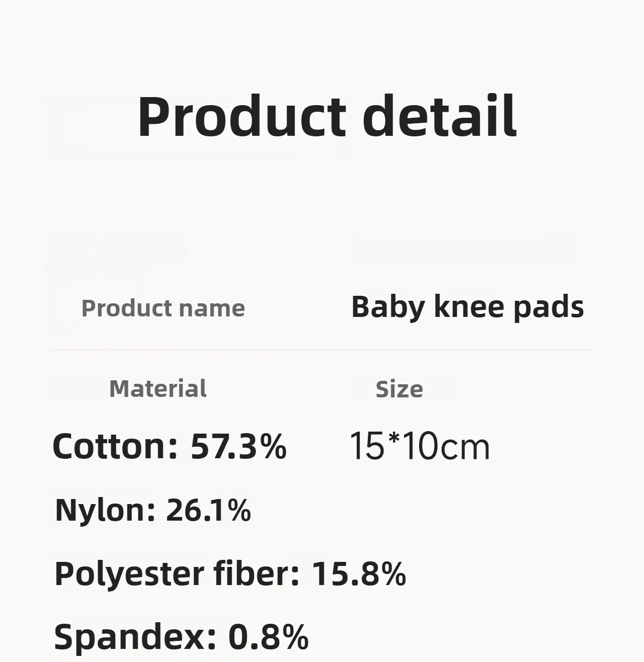Select the gray "Material" column label
The height and width of the screenshot is (662, 644).
click(158, 389)
